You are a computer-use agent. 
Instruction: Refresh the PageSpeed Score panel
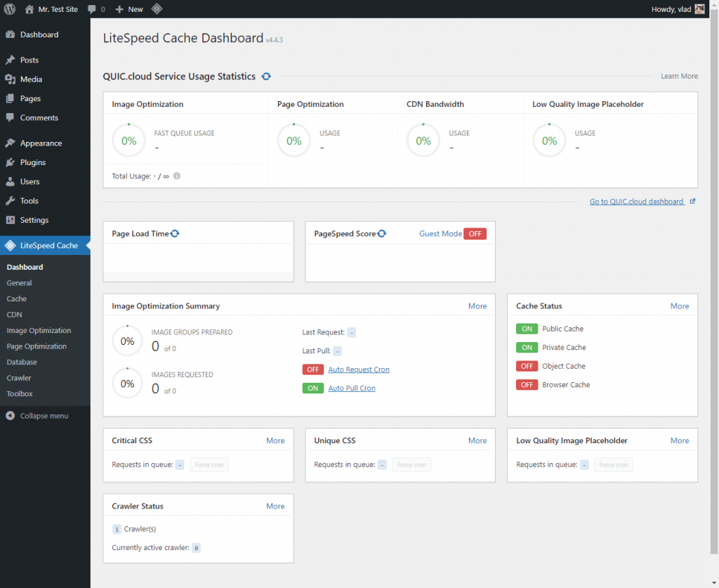click(x=381, y=233)
